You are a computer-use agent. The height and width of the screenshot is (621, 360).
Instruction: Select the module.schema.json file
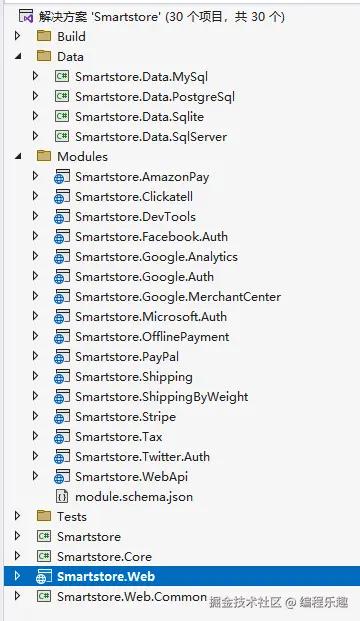pos(134,497)
